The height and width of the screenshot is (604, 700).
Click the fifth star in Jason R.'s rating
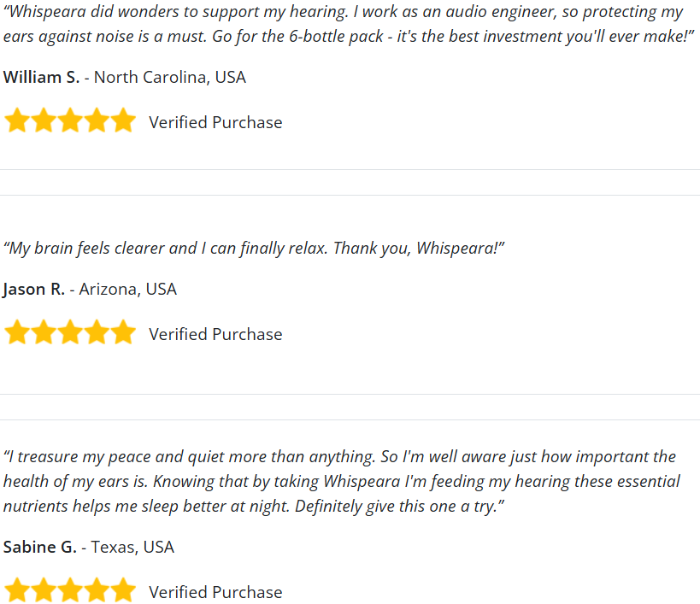[x=123, y=332]
